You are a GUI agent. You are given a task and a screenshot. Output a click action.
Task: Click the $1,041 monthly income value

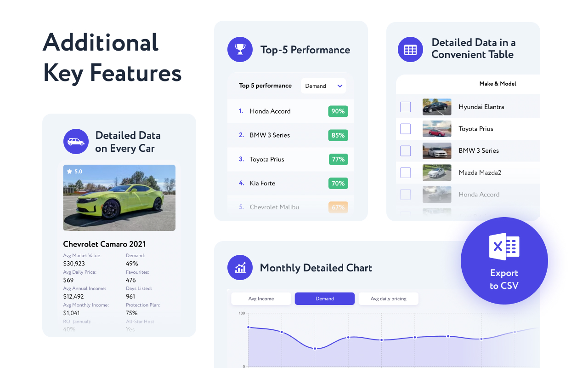pyautogui.click(x=71, y=313)
